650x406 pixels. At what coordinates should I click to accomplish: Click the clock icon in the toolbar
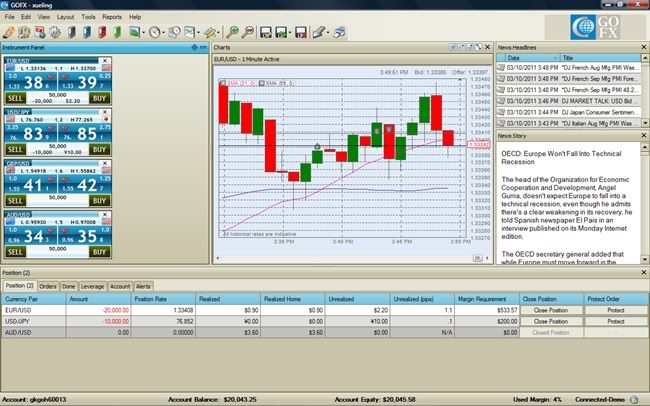coord(155,32)
